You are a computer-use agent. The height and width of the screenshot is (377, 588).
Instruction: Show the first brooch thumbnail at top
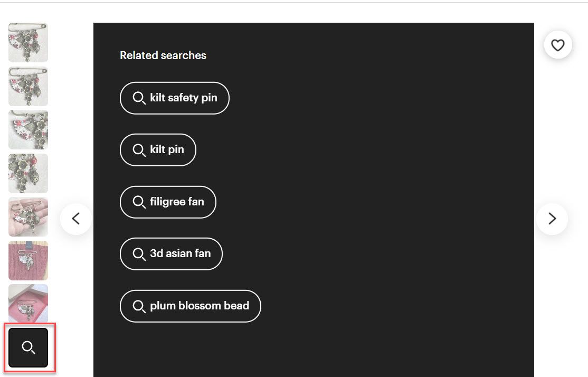click(29, 43)
